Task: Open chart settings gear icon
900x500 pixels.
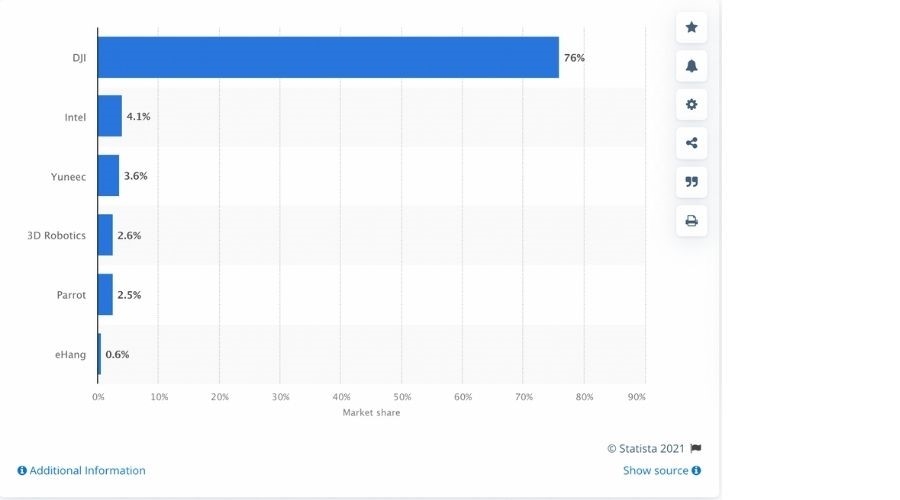Action: (691, 104)
